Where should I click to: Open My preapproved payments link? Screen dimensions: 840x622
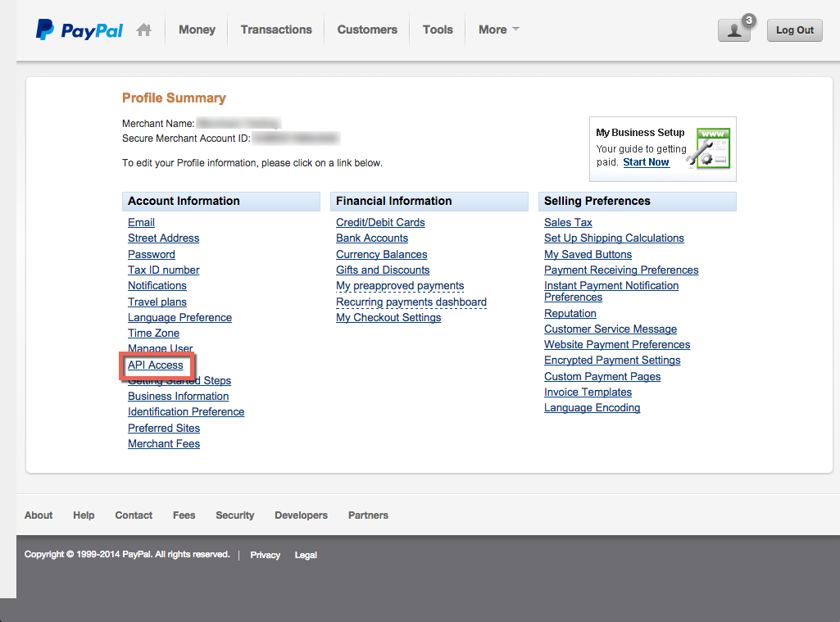(x=400, y=285)
